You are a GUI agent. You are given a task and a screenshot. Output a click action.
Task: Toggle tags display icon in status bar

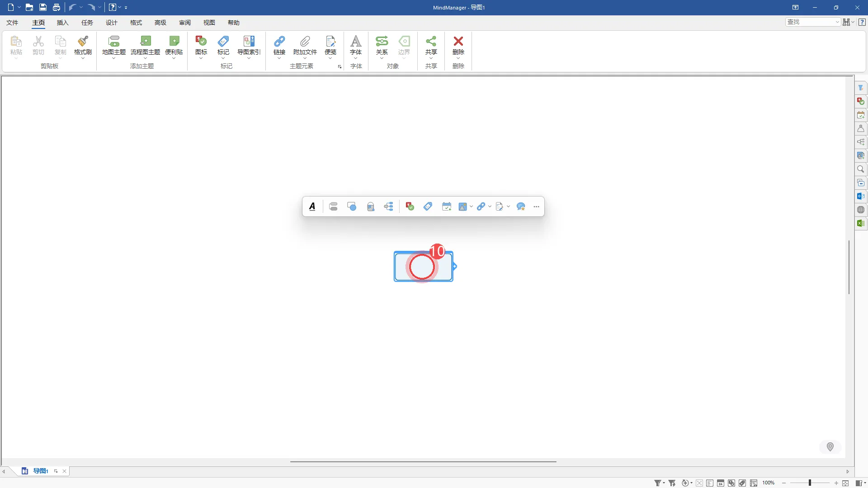pos(742,483)
